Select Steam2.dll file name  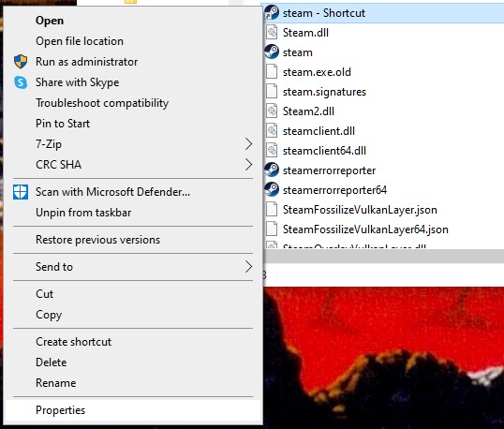pyautogui.click(x=308, y=111)
